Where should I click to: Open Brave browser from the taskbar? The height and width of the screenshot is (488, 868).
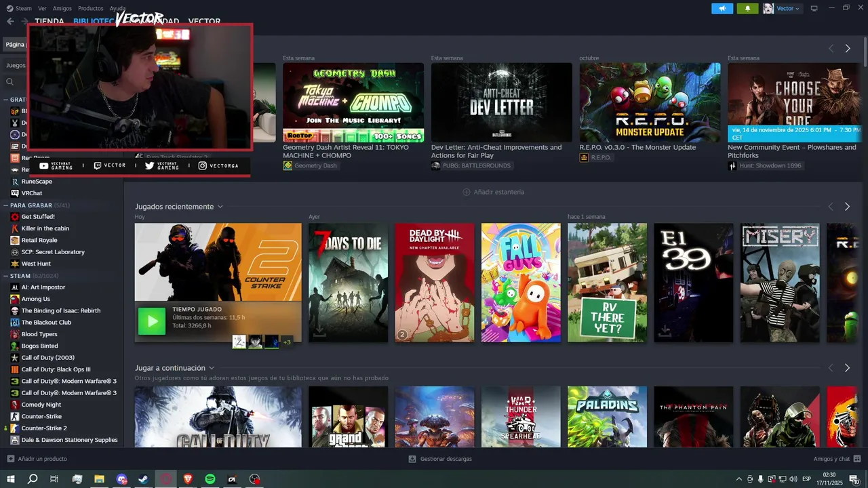tap(188, 479)
